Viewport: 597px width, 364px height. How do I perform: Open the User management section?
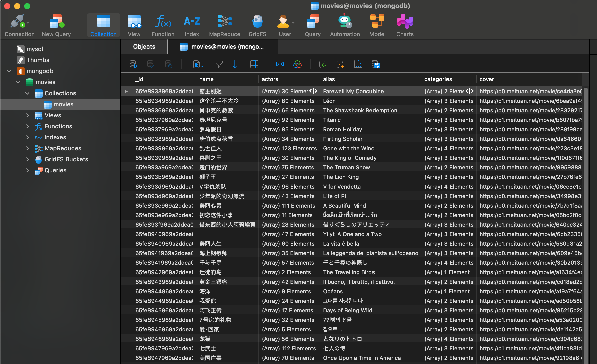pos(285,26)
